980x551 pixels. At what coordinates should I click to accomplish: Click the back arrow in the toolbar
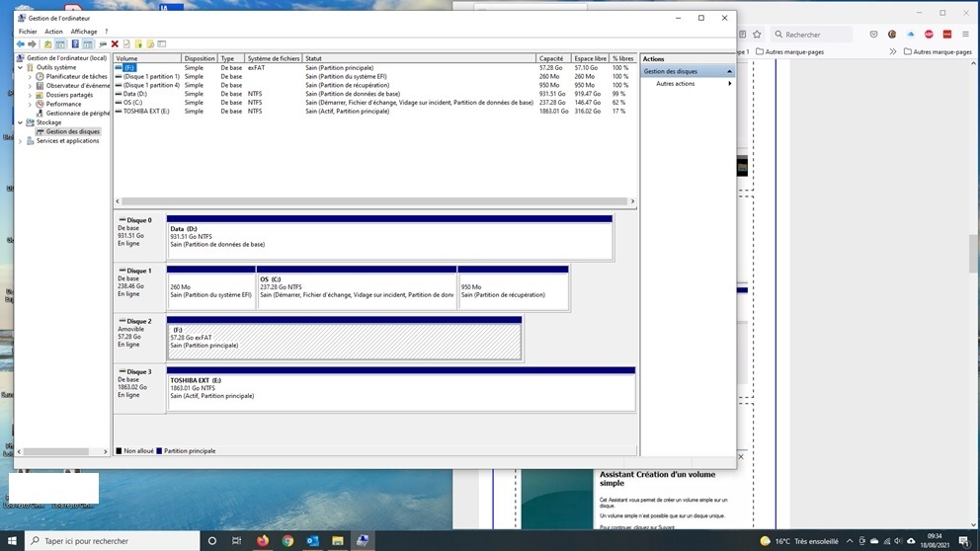[20, 44]
